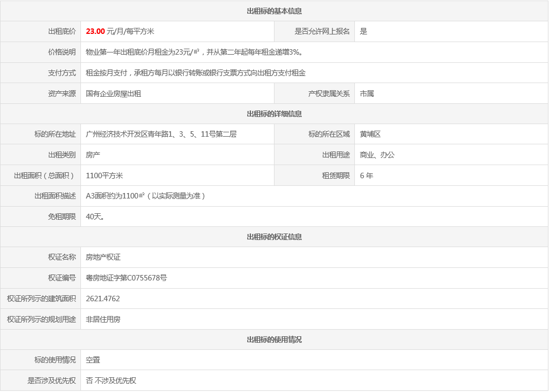This screenshot has height=392, width=549.
Task: Select the red 23.00 rent price value
Action: click(x=95, y=32)
